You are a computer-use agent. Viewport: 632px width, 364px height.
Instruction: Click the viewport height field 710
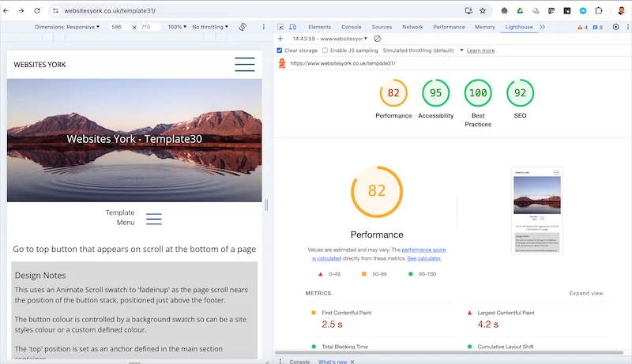tap(149, 27)
